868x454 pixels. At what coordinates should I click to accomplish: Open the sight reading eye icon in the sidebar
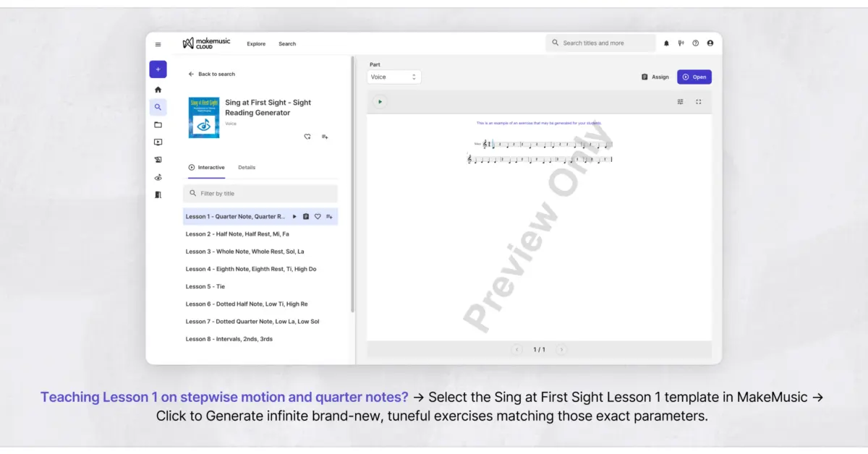158,177
